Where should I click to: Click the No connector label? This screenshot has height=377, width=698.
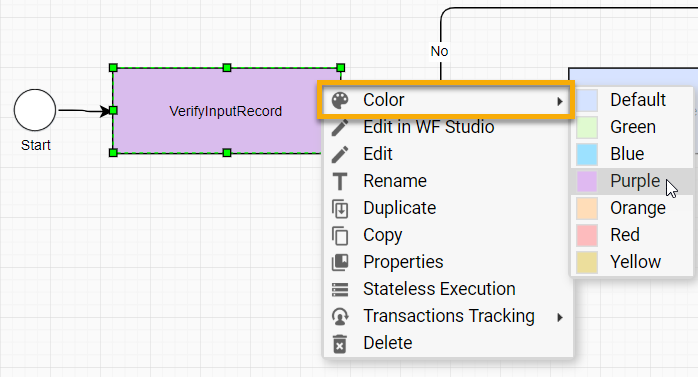(x=439, y=51)
